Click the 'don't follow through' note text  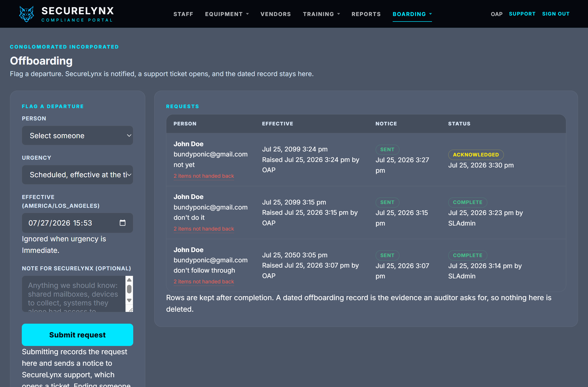204,270
